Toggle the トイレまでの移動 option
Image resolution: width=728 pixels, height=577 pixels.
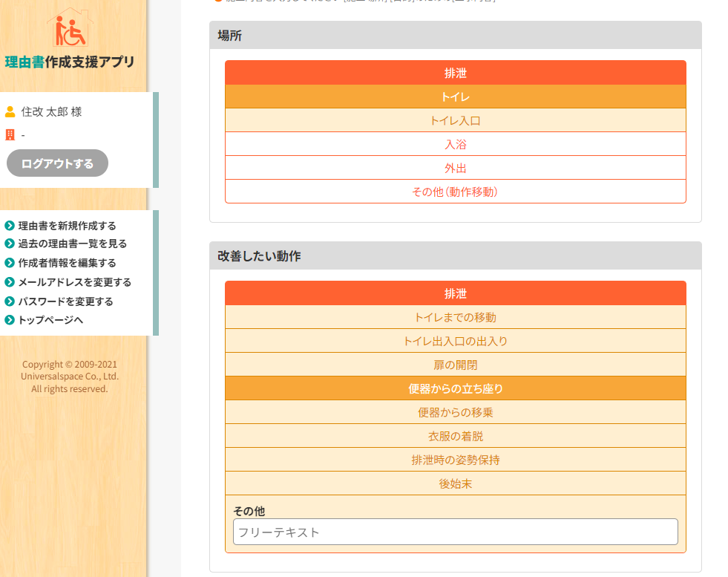coord(455,317)
